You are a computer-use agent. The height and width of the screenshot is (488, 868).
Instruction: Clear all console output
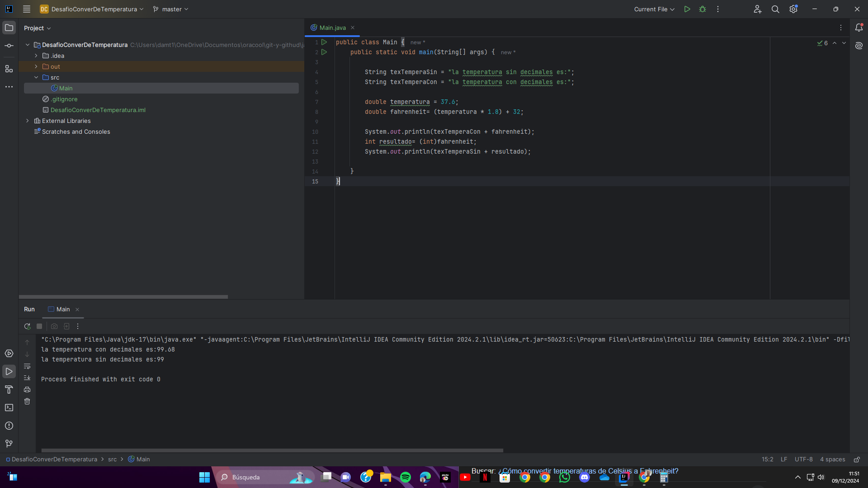coord(27,401)
